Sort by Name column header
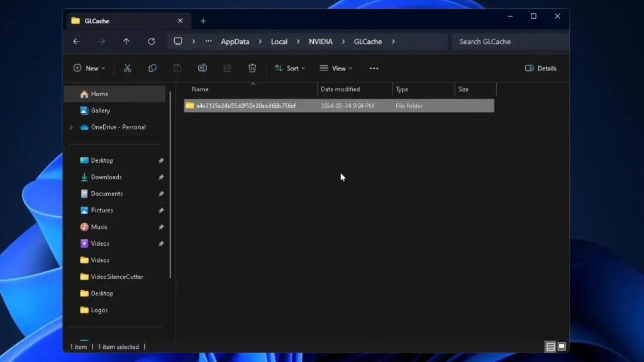The width and height of the screenshot is (644, 362). coord(200,89)
